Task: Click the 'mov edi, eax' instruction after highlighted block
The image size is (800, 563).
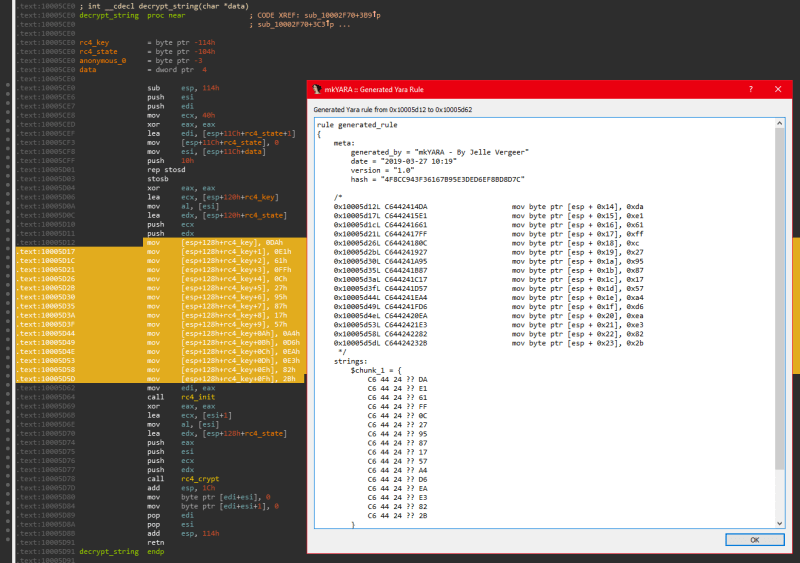Action: [x=181, y=388]
